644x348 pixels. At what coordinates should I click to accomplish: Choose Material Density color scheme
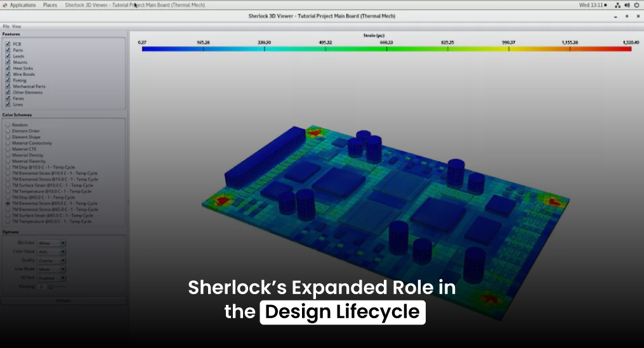coord(8,155)
